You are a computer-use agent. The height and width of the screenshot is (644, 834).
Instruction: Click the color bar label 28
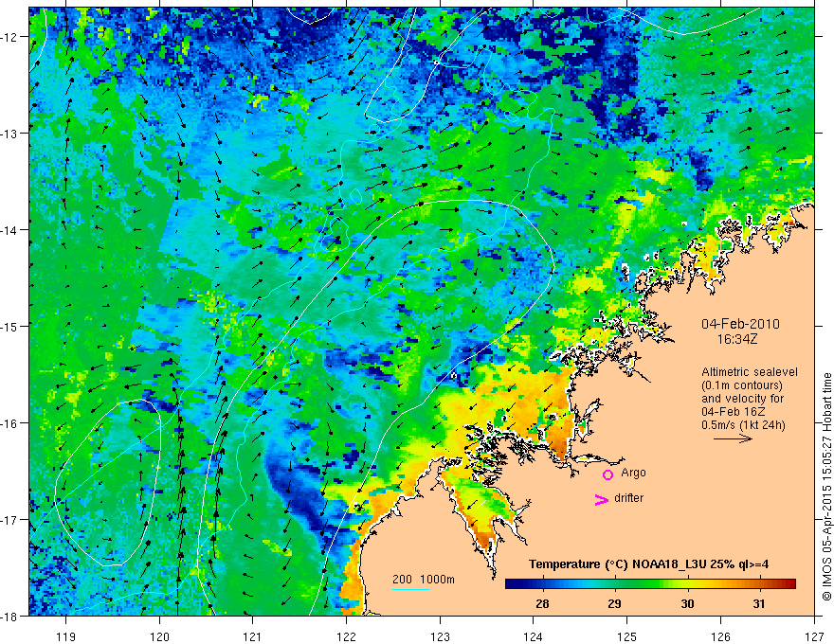542,604
